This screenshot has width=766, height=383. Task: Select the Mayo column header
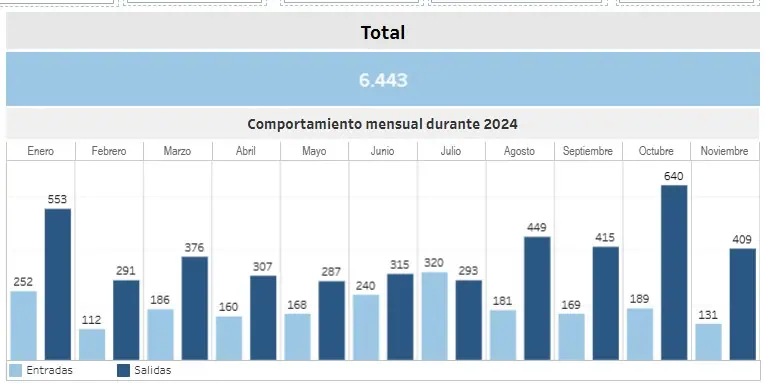(314, 151)
